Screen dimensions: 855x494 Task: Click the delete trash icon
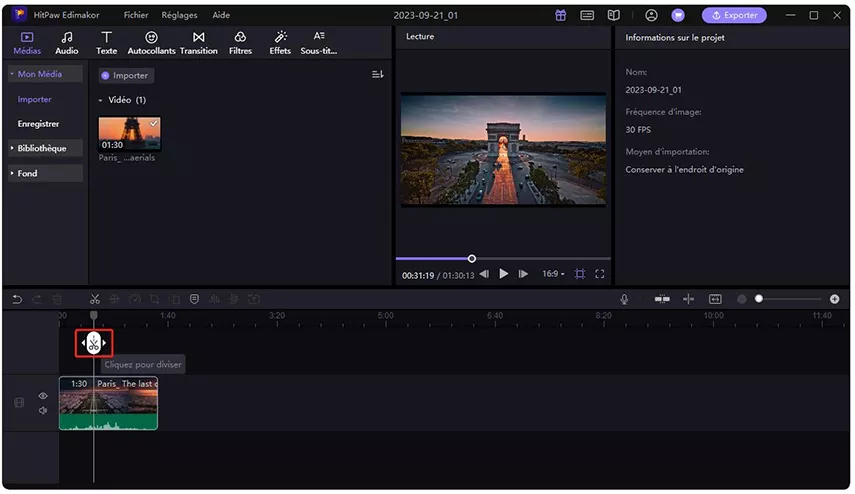tap(57, 299)
